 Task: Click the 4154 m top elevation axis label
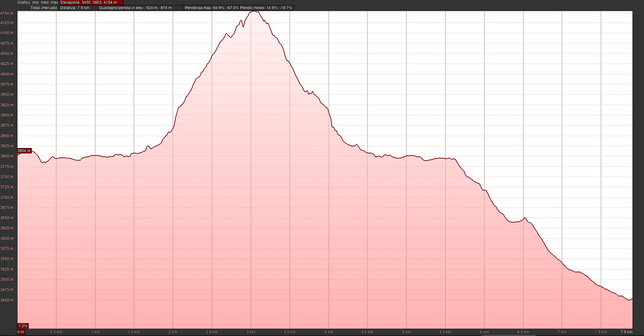pos(7,13)
